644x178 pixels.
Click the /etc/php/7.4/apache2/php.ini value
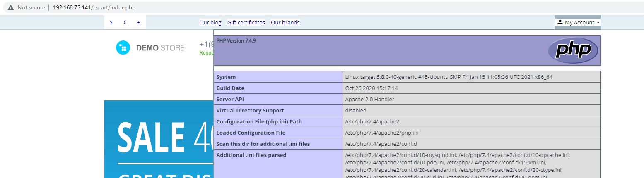382,133
